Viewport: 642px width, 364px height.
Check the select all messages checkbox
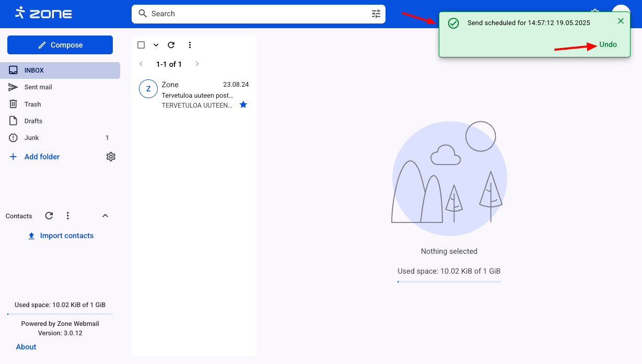tap(141, 45)
